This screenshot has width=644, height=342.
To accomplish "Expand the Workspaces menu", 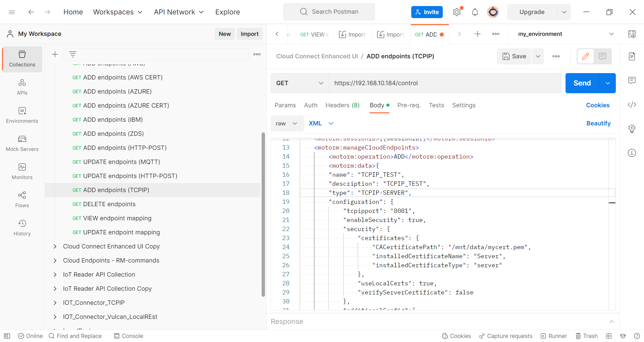I will pyautogui.click(x=118, y=12).
